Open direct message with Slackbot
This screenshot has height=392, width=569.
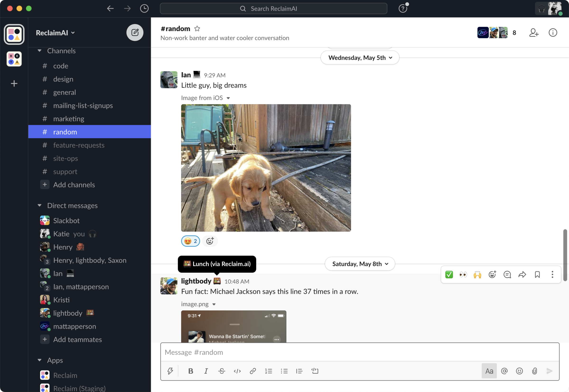pos(90,221)
